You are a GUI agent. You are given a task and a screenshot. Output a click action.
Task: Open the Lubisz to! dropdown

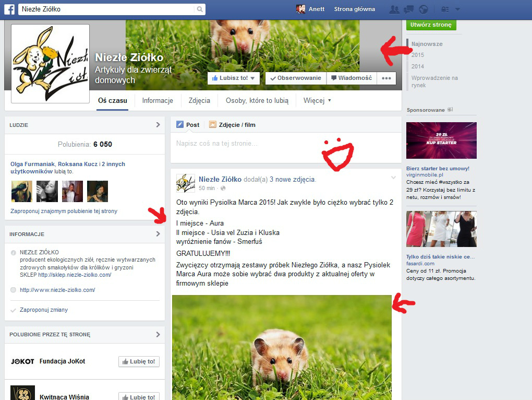[x=252, y=78]
